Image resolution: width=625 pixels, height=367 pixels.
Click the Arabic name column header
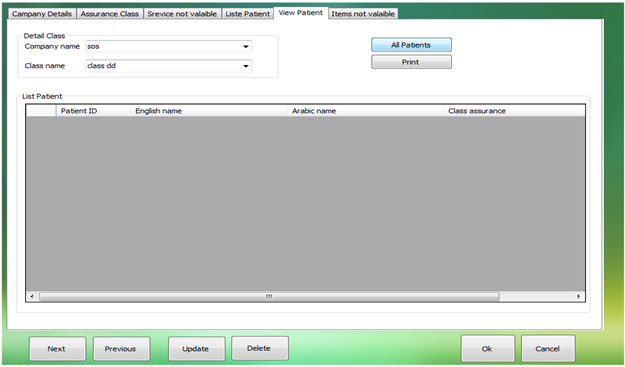365,111
